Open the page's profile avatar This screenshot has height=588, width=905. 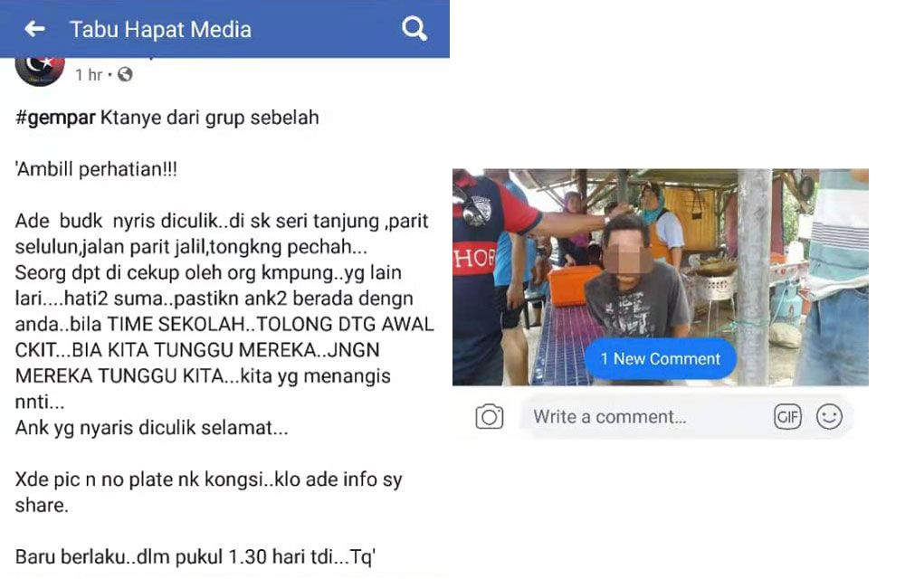(x=39, y=71)
